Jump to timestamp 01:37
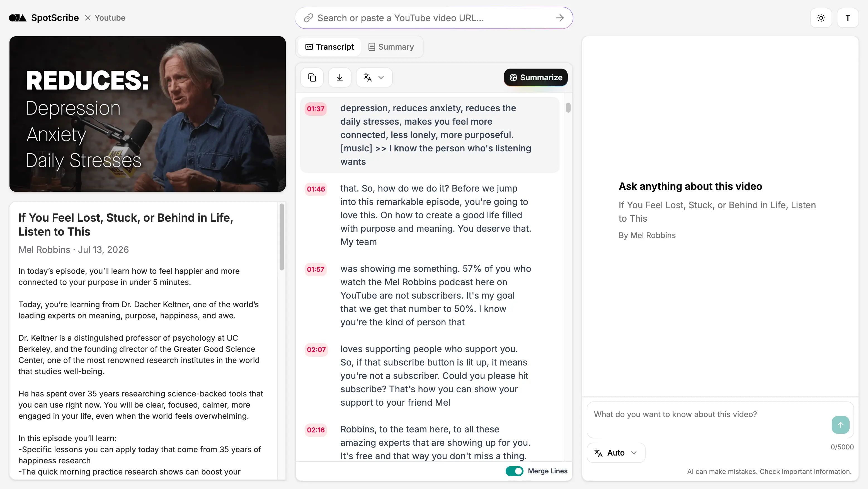The image size is (868, 489). pyautogui.click(x=315, y=108)
